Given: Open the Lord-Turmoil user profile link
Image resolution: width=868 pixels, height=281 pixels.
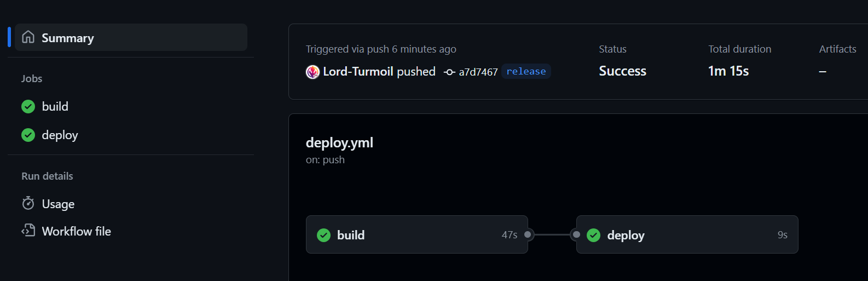Looking at the screenshot, I should click(x=358, y=72).
